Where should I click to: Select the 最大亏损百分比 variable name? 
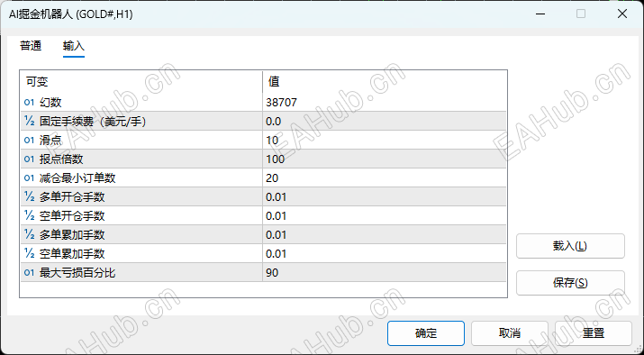click(x=77, y=272)
